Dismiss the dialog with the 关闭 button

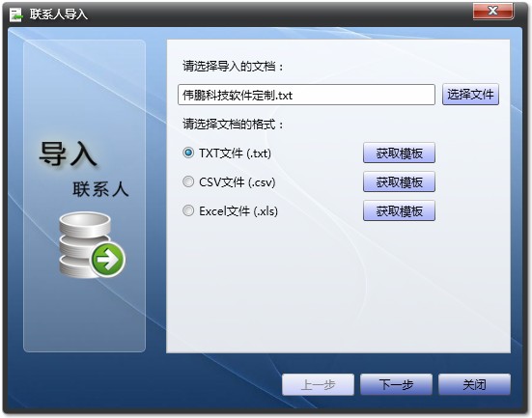click(x=474, y=385)
